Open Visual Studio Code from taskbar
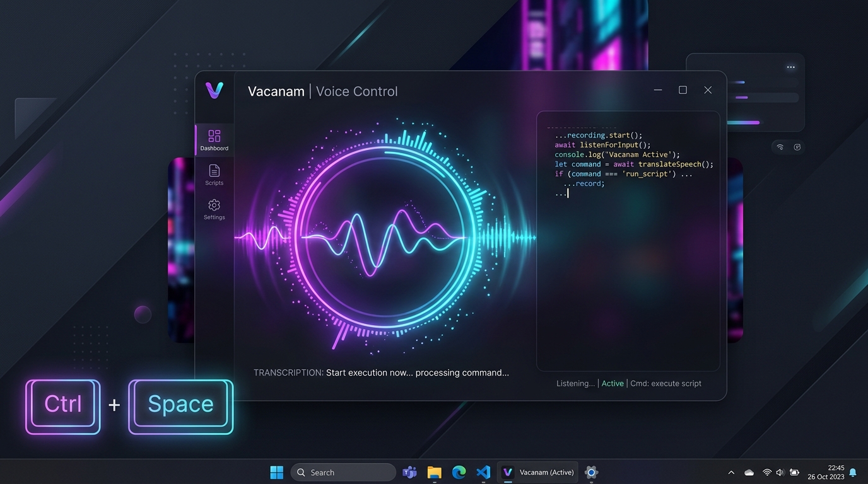This screenshot has width=868, height=484. [x=483, y=472]
